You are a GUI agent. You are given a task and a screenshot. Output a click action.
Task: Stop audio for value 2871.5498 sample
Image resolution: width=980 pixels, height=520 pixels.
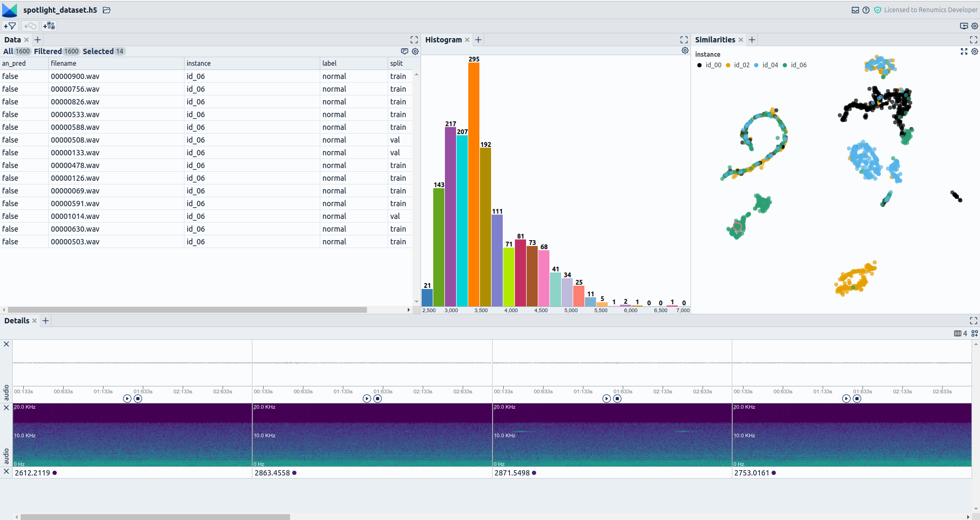click(617, 399)
